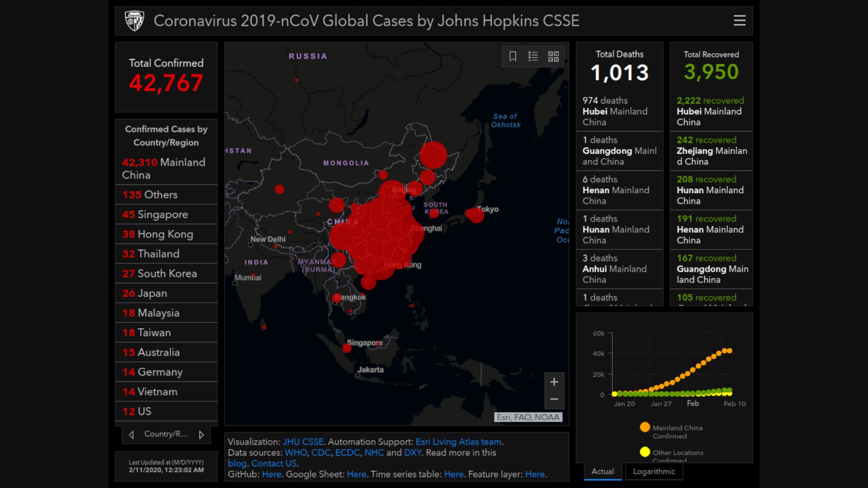Open the blog link
Viewport: 868px width, 488px height.
click(237, 463)
